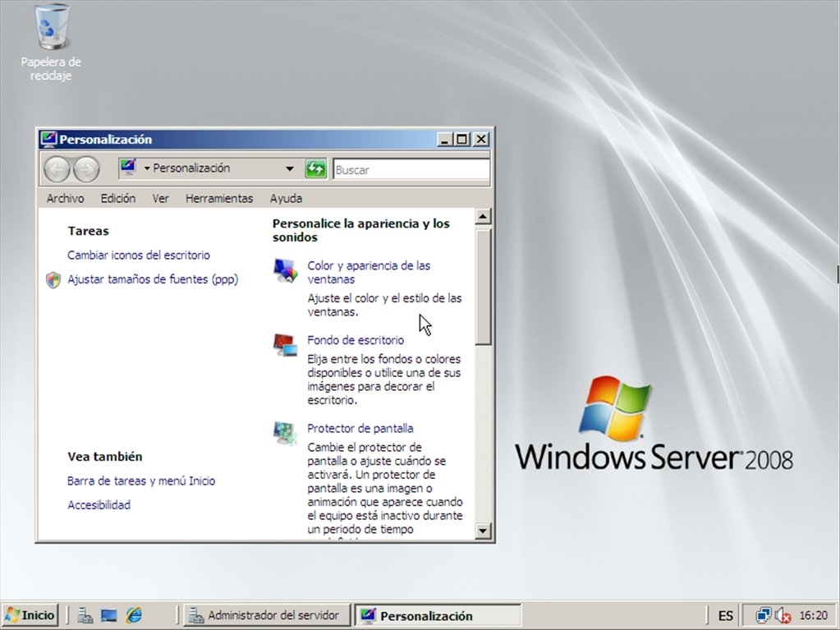Click Cambiar iconos del escritorio link
Image resolution: width=840 pixels, height=630 pixels.
click(139, 255)
